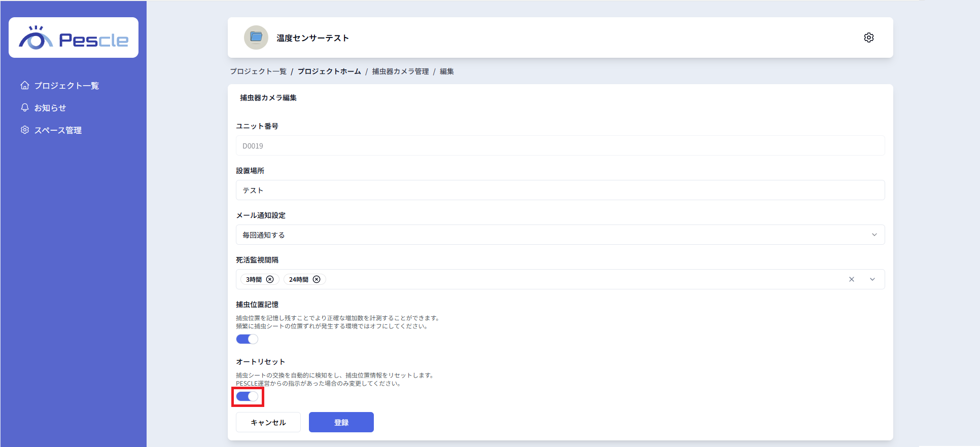Remove the 3時間 tag
Screen dimensions: 980x447
(270, 279)
